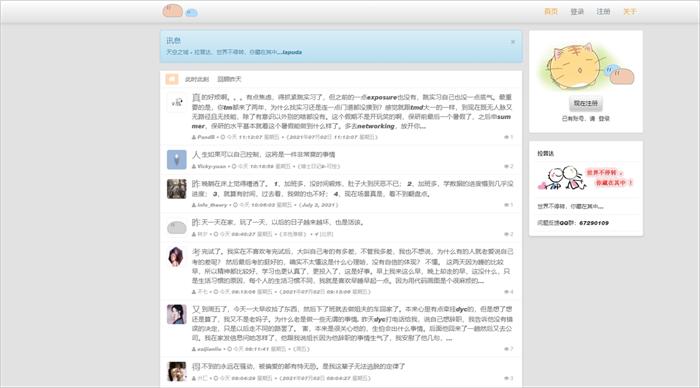Image resolution: width=700 pixels, height=388 pixels.
Task: View comment count on Vicky-yuan's post
Action: tap(508, 166)
